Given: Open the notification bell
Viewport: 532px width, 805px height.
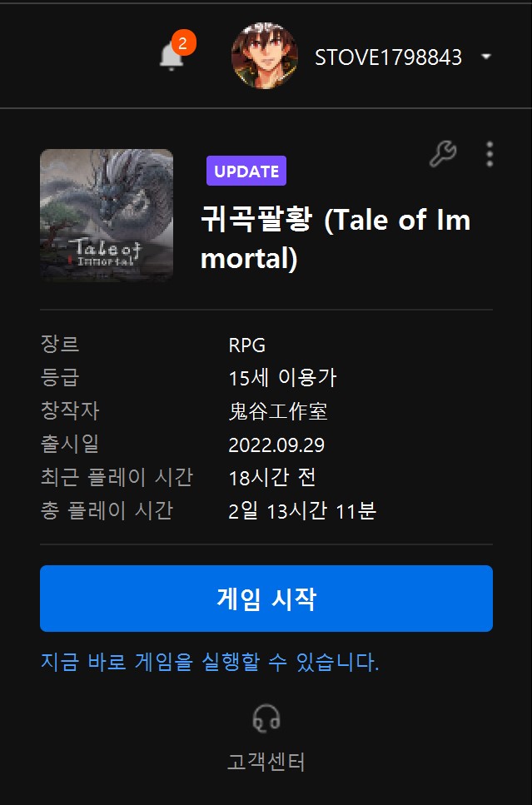Looking at the screenshot, I should 172,56.
